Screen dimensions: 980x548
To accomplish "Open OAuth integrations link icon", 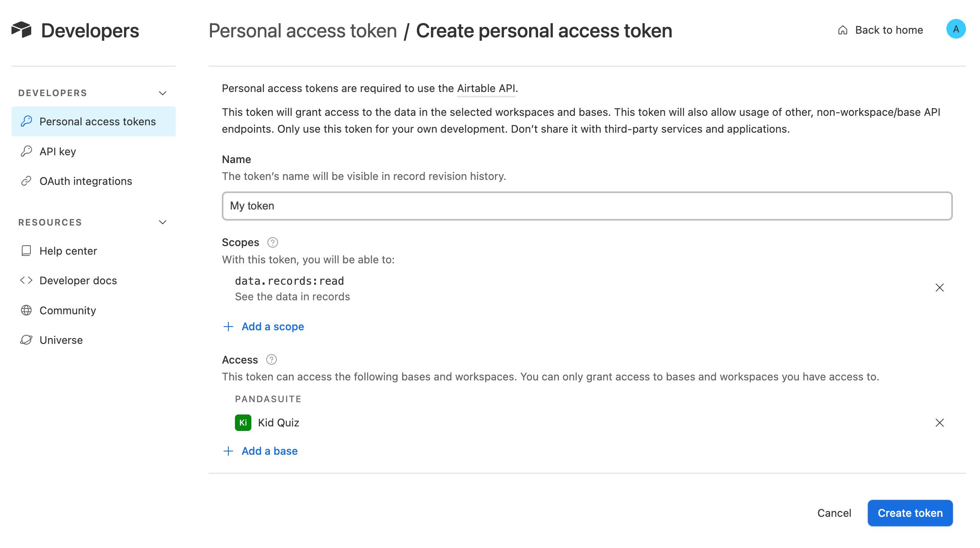I will coord(27,181).
